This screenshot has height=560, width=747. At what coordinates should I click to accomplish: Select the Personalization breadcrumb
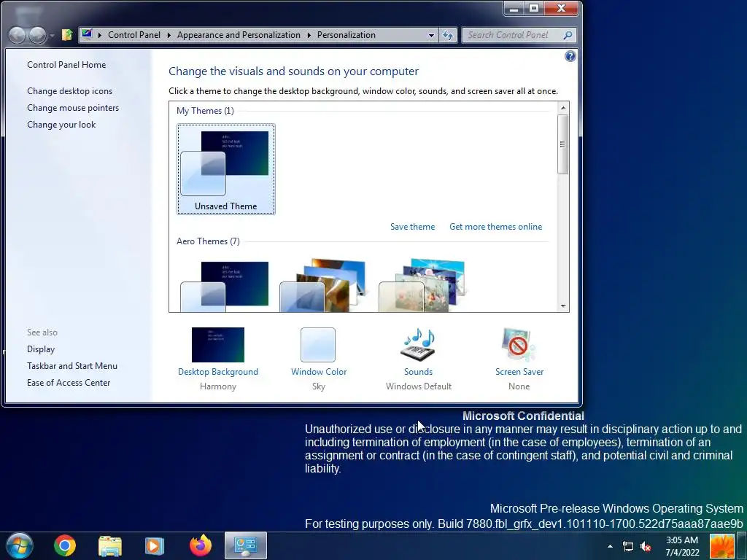(347, 35)
